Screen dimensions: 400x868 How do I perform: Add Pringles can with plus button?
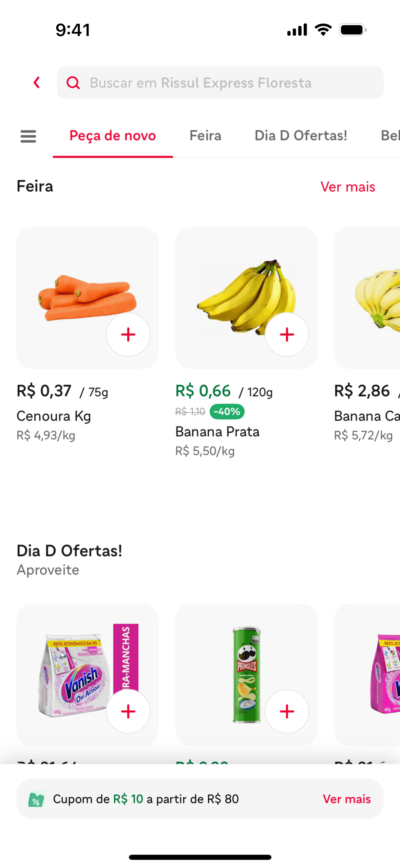[x=287, y=711]
